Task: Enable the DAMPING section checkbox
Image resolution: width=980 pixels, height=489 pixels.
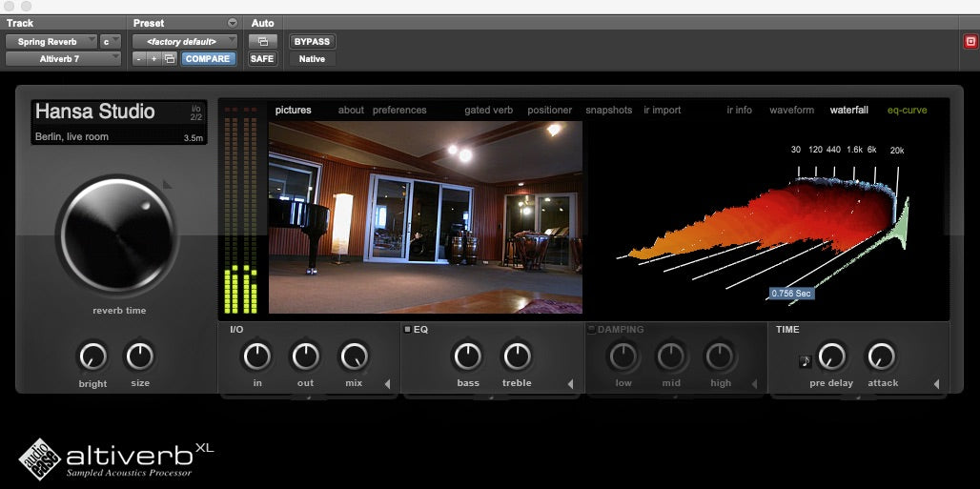Action: click(591, 330)
